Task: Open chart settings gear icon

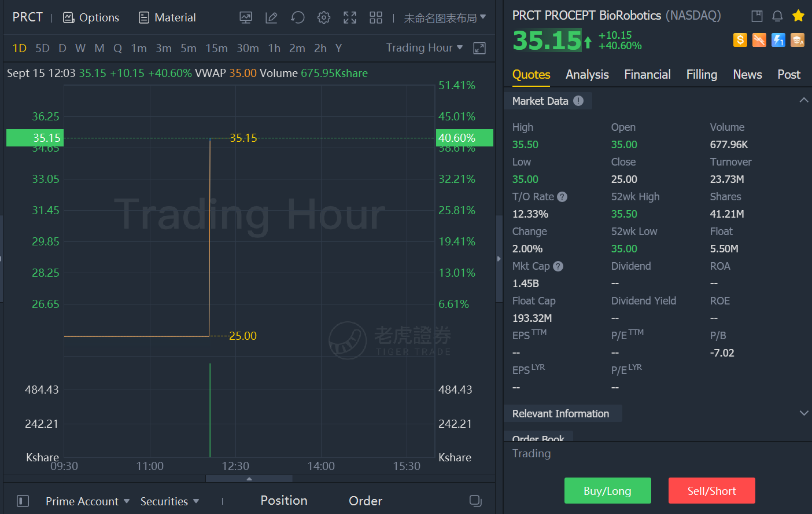Action: pyautogui.click(x=324, y=18)
